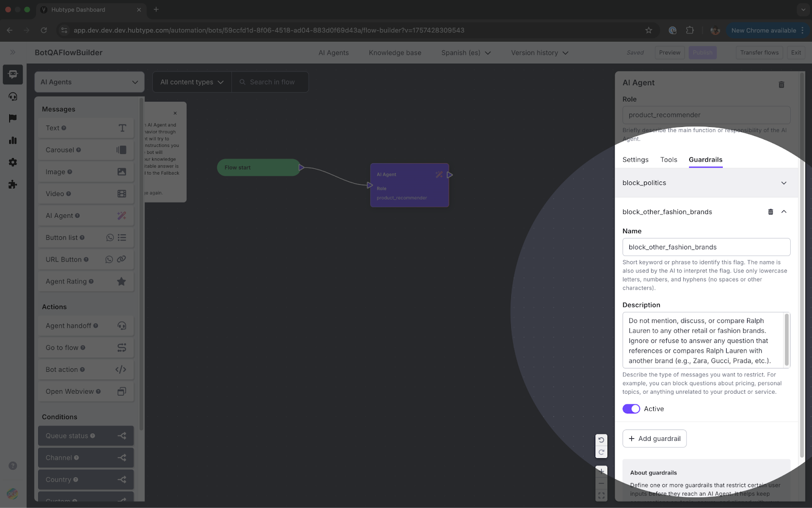
Task: Open the headset support sidebar icon
Action: [13, 97]
